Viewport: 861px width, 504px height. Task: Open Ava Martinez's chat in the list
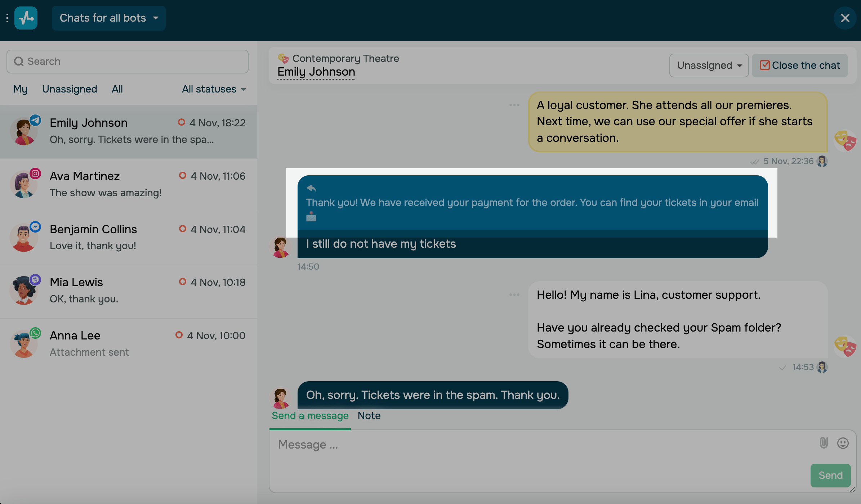pos(129,185)
